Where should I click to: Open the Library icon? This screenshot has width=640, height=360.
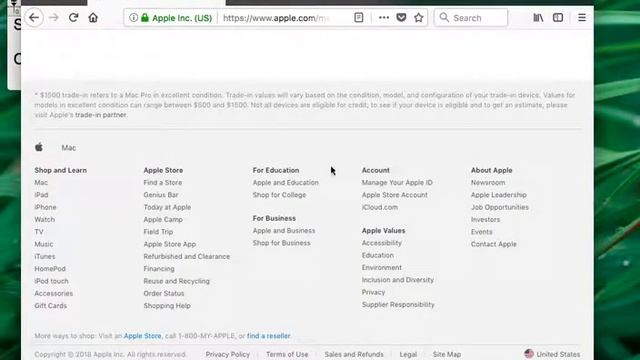[x=538, y=18]
